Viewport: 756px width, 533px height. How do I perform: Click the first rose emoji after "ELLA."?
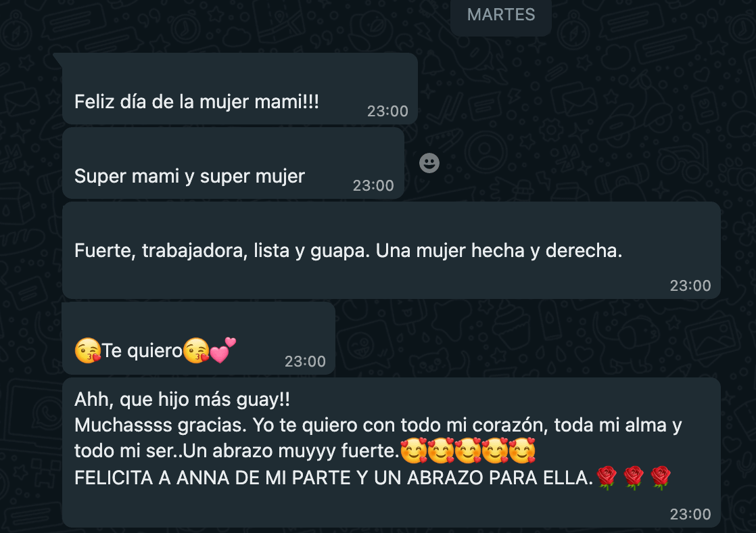pos(607,478)
